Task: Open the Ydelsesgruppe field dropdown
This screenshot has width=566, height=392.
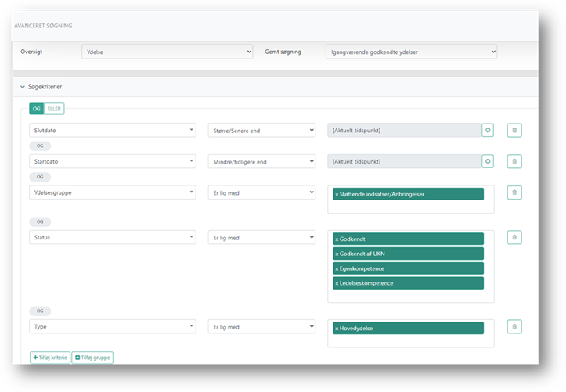Action: click(x=112, y=192)
